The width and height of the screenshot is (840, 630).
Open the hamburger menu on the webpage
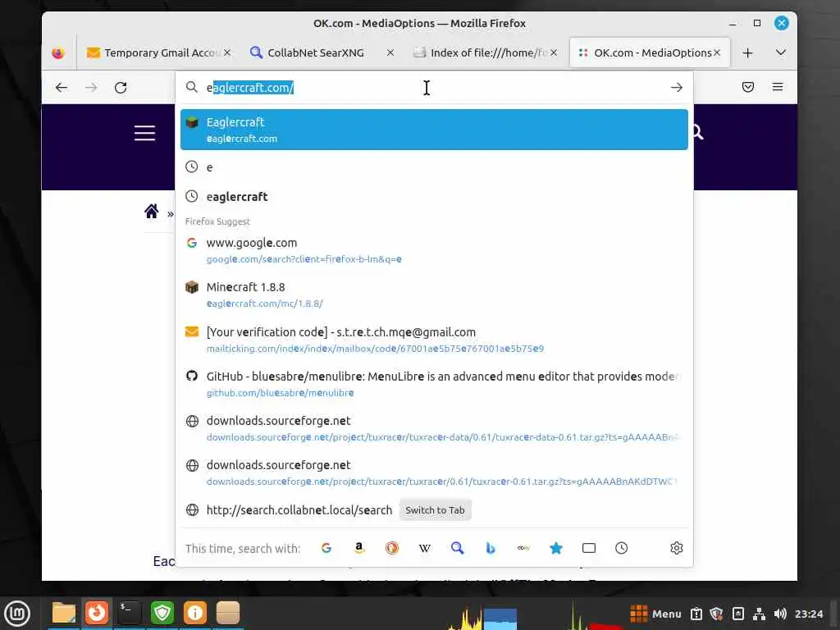[x=144, y=133]
